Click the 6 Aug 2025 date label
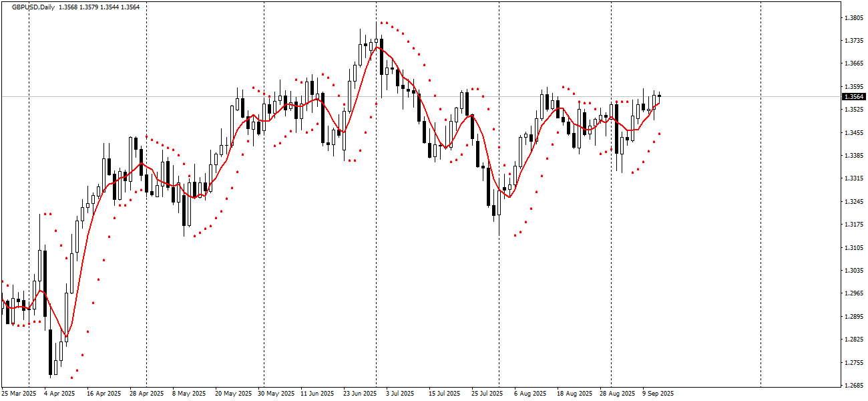Image resolution: width=868 pixels, height=401 pixels. point(529,394)
